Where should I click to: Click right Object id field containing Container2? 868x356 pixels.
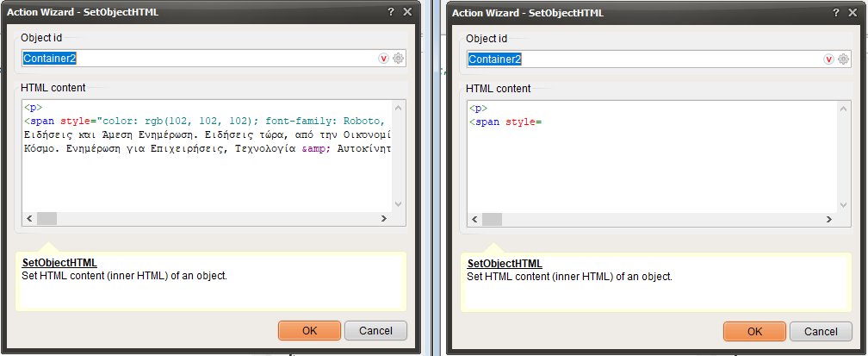644,59
